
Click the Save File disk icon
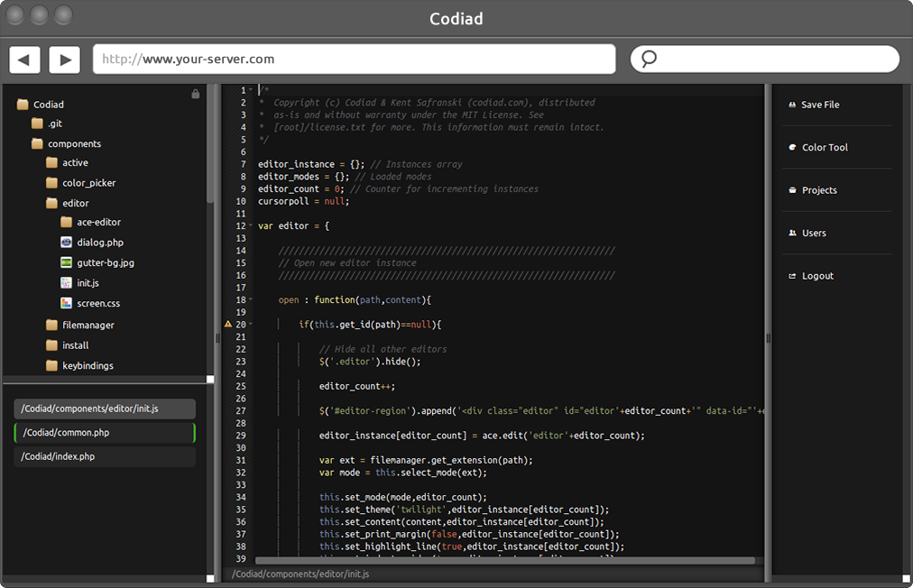click(x=792, y=105)
